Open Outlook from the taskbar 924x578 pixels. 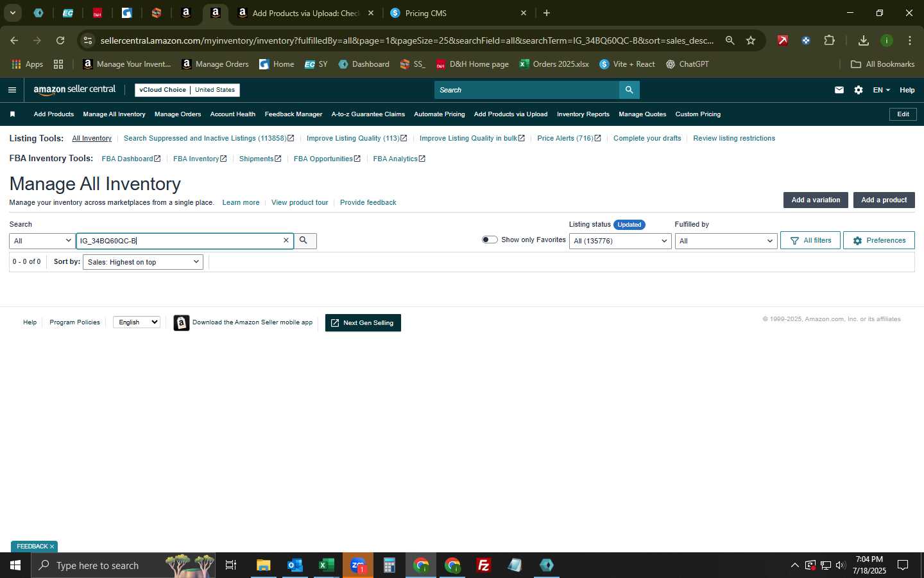pyautogui.click(x=295, y=565)
